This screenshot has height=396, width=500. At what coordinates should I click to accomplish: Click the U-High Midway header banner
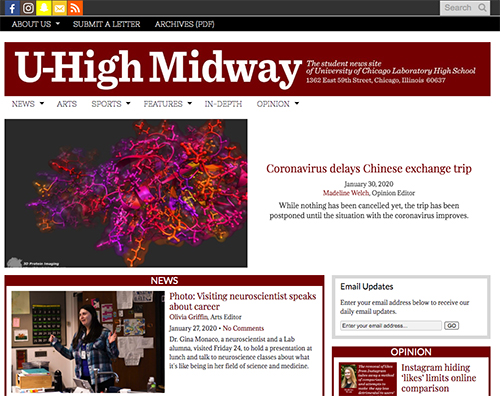pos(247,69)
